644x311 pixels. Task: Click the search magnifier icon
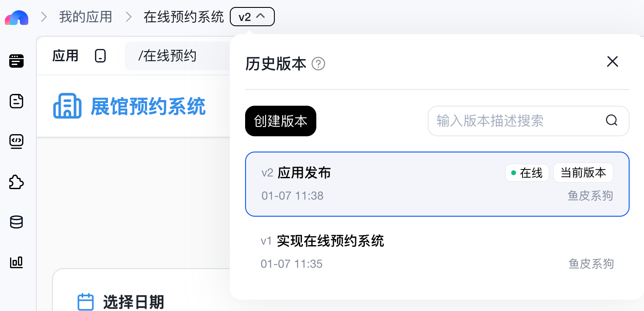coord(612,121)
